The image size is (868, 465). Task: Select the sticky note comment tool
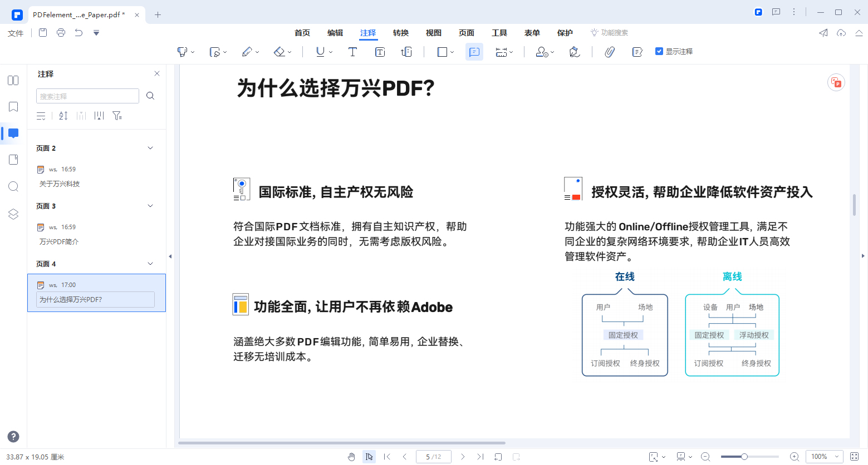point(474,52)
